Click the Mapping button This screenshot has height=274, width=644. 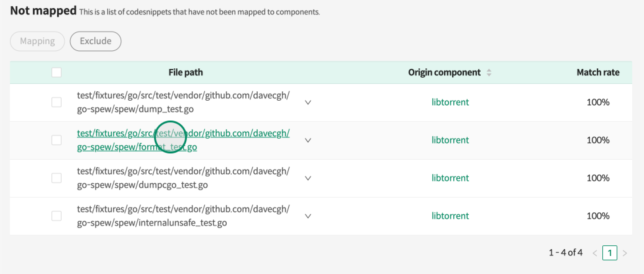[37, 41]
